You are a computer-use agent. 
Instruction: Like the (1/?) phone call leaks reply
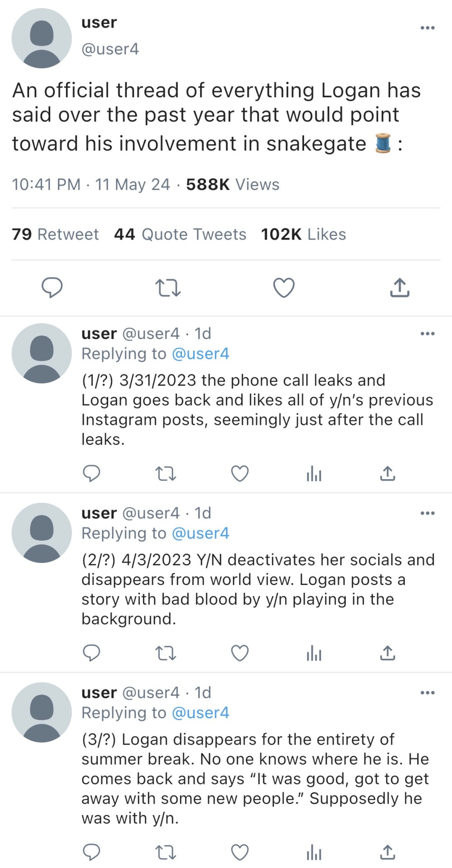tap(240, 473)
